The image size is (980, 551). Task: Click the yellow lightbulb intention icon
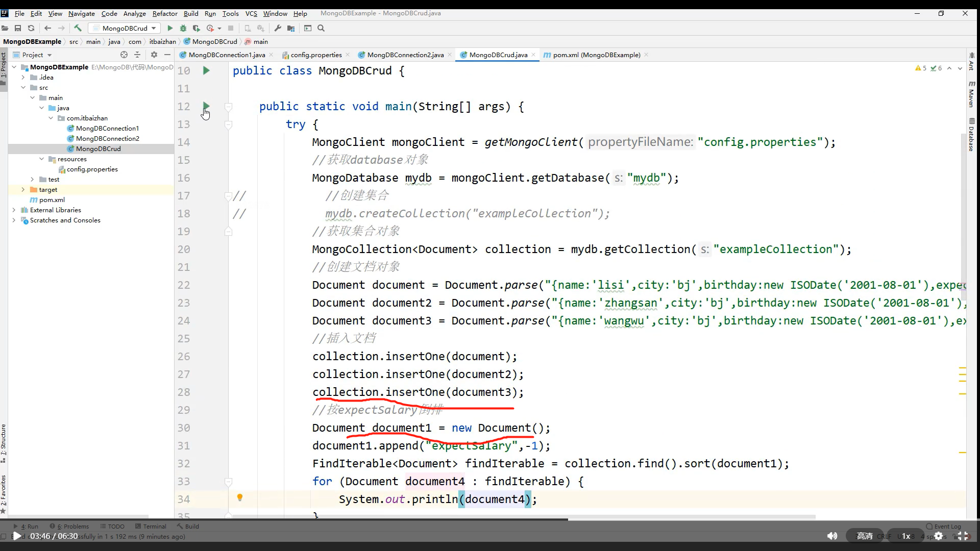(240, 497)
